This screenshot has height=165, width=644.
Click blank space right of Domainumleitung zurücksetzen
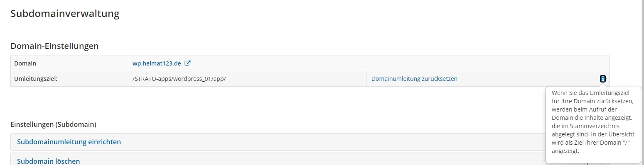tap(528, 79)
